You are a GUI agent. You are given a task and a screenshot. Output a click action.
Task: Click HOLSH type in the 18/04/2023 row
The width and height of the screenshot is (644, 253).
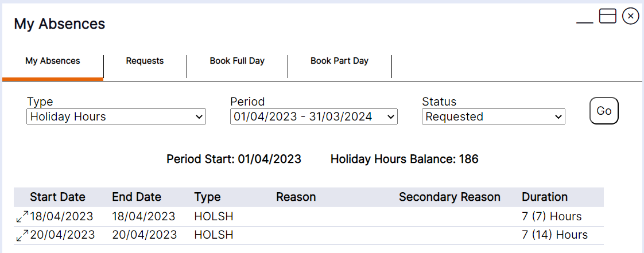click(x=214, y=216)
